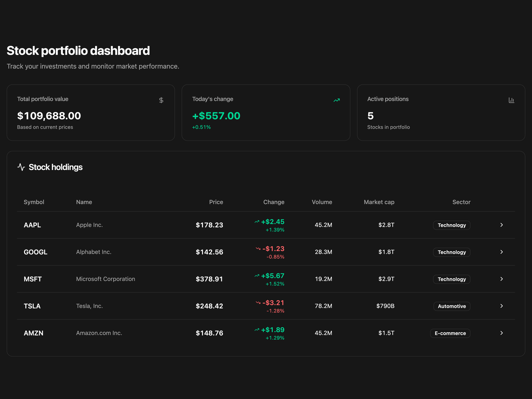Image resolution: width=532 pixels, height=399 pixels.
Task: Click the Automotive sector badge for TSLA
Action: [x=452, y=306]
